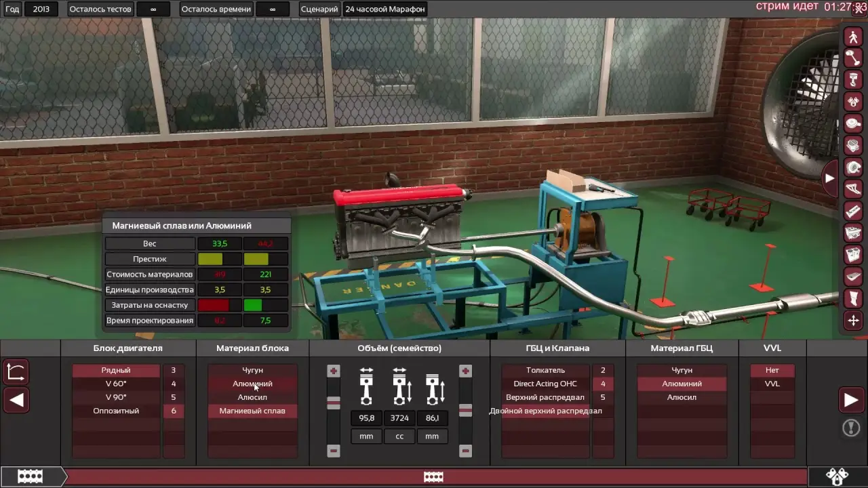Screen dimensions: 868x488
Task: Click the exclamation mark info icon
Action: (851, 428)
